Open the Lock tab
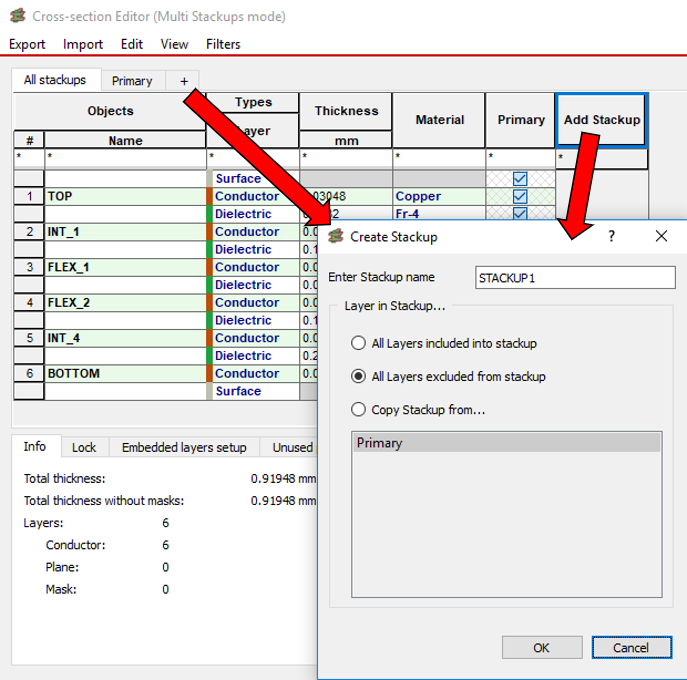 click(x=84, y=447)
